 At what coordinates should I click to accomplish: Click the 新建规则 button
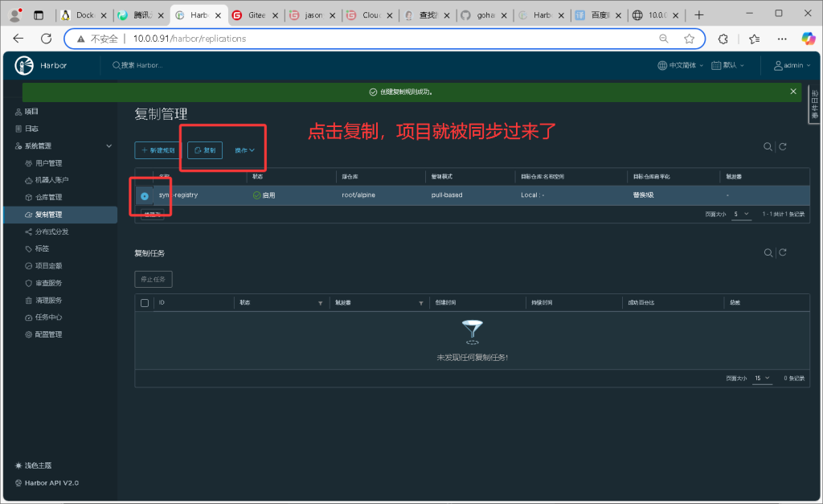coord(158,150)
